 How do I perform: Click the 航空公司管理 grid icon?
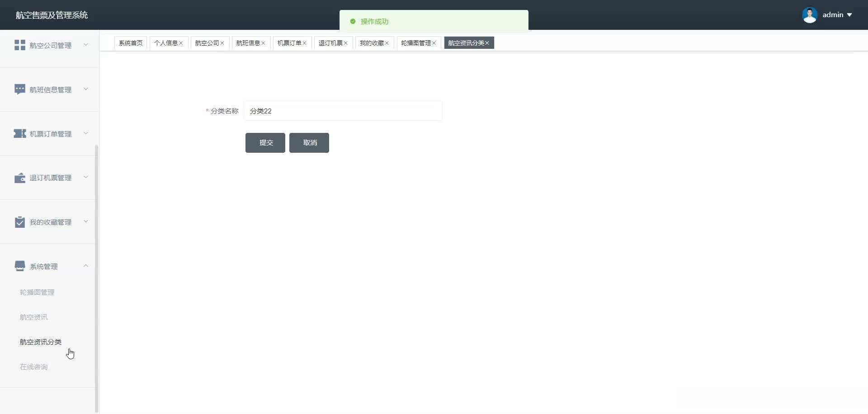tap(20, 45)
